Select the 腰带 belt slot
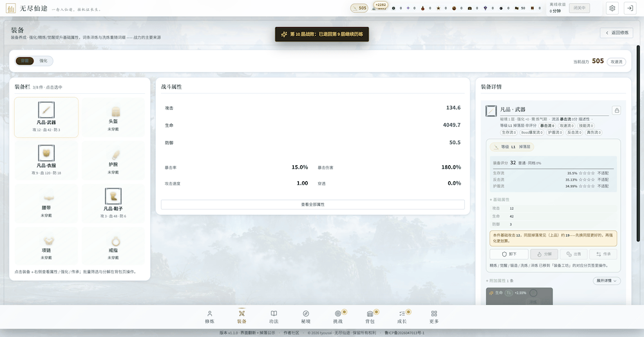 click(46, 203)
